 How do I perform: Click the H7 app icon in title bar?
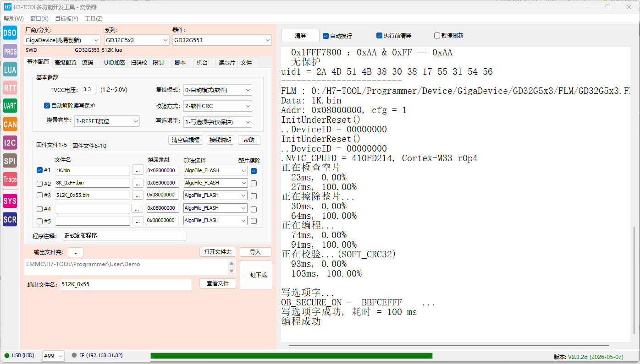coord(7,7)
